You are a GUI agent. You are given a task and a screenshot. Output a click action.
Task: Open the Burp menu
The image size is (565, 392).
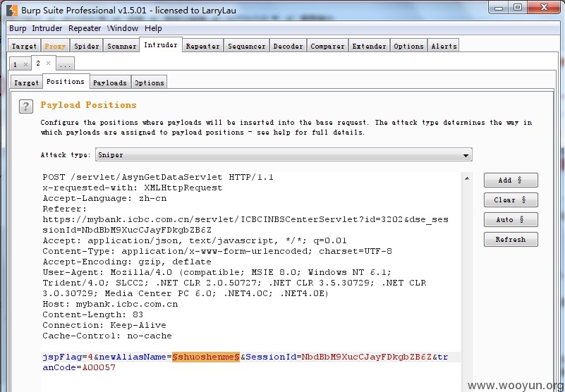(x=18, y=28)
